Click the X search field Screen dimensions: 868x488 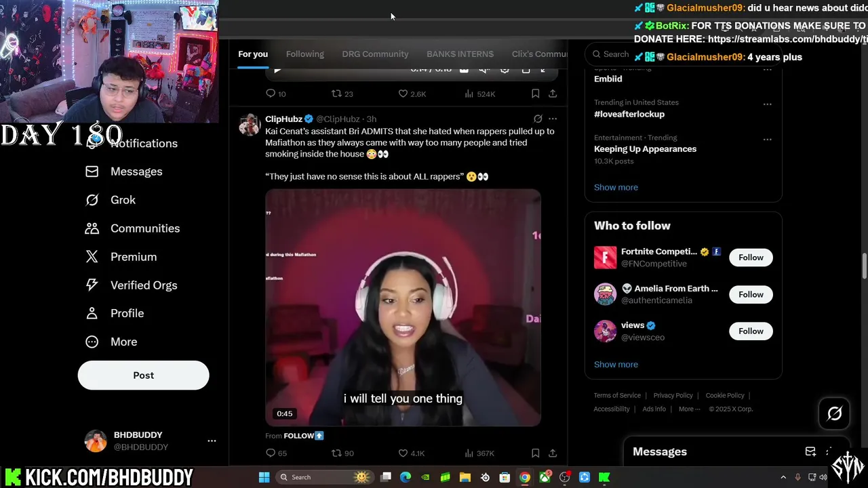pyautogui.click(x=683, y=54)
